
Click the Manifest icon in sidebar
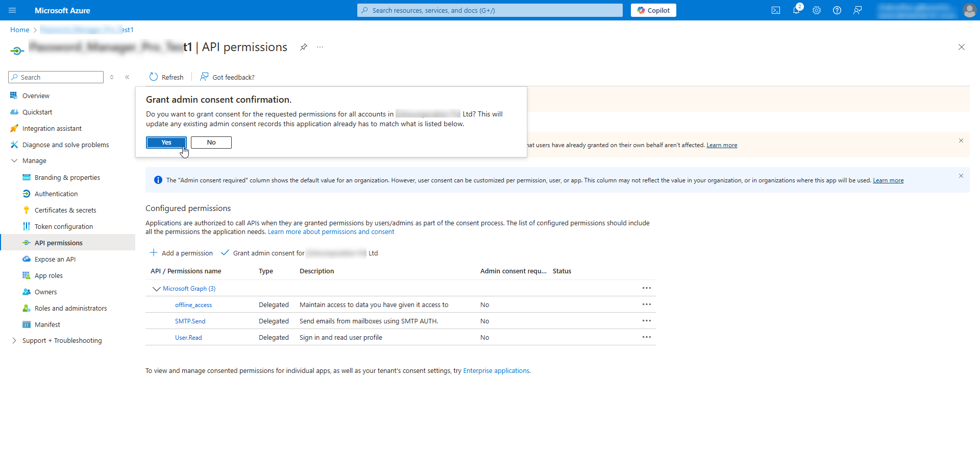[x=26, y=324]
